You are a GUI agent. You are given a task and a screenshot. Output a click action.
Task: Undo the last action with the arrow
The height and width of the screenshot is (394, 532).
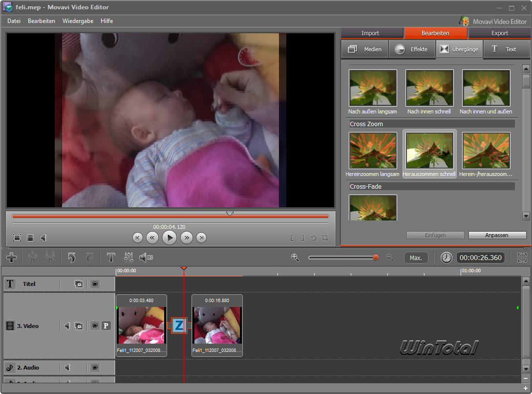72,258
